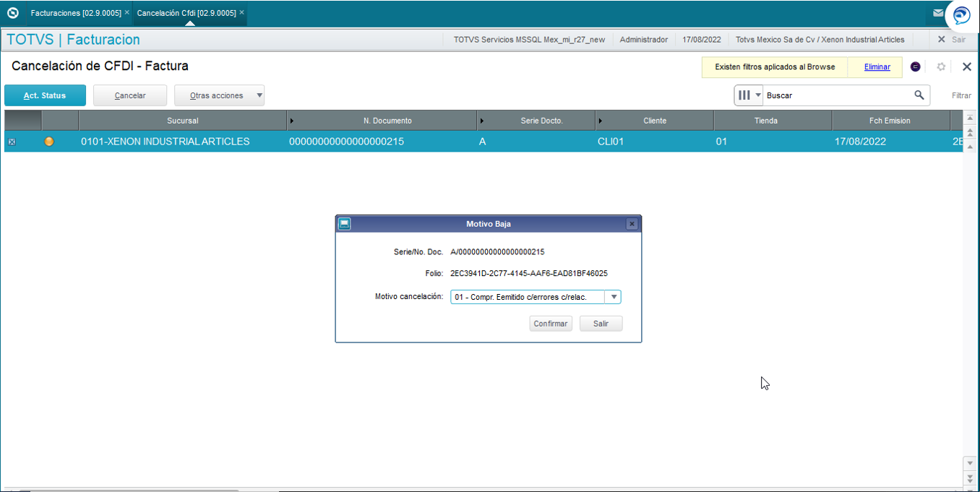Switch to the Facturaciones [02.9.0005] tab
980x492 pixels.
76,13
